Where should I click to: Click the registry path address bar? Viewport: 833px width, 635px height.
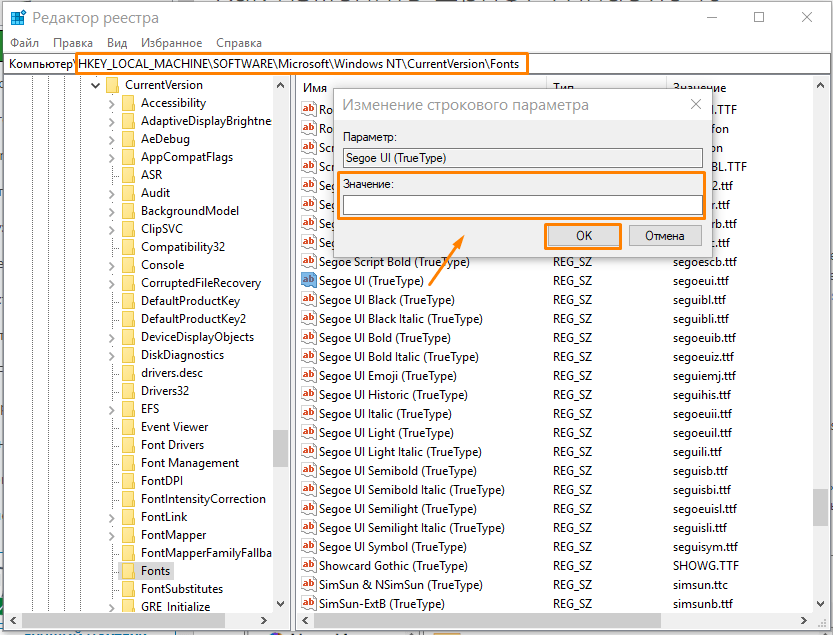coord(416,64)
